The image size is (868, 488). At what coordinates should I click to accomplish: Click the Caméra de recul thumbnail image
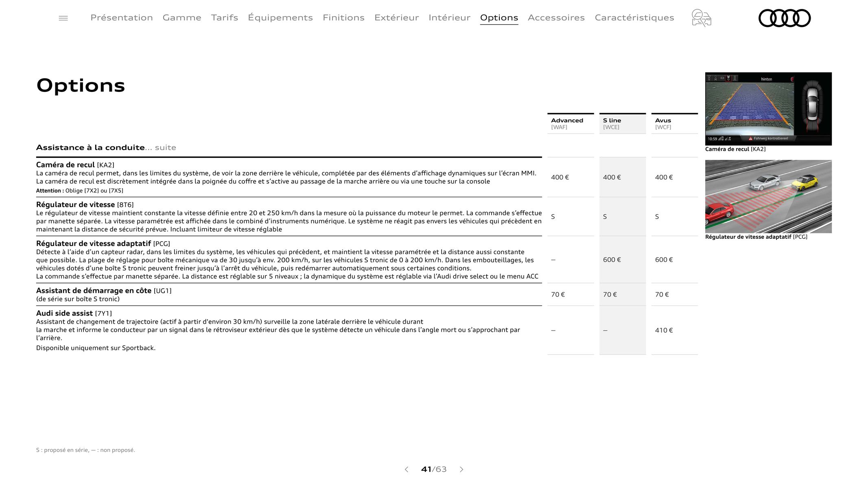[x=768, y=109]
